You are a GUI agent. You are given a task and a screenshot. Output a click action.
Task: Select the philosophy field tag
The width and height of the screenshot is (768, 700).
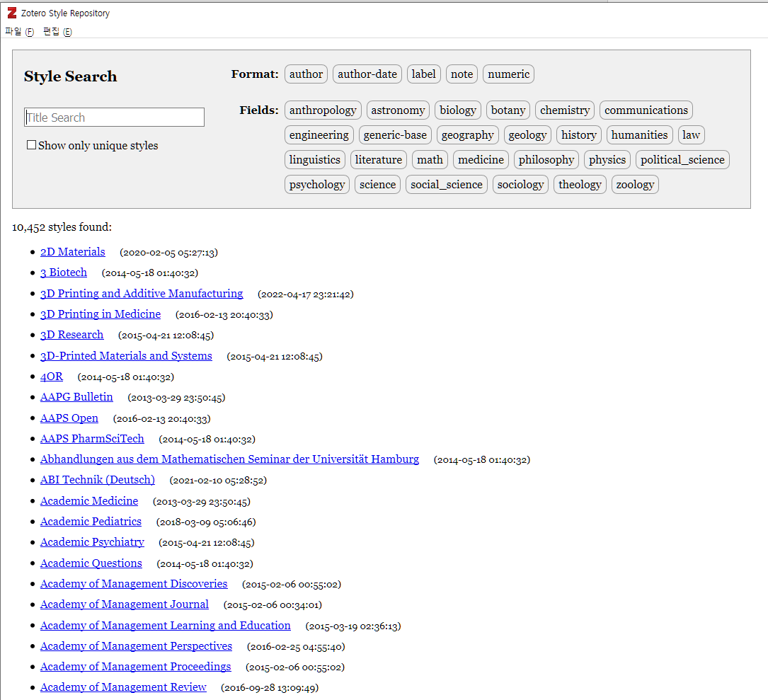point(546,160)
